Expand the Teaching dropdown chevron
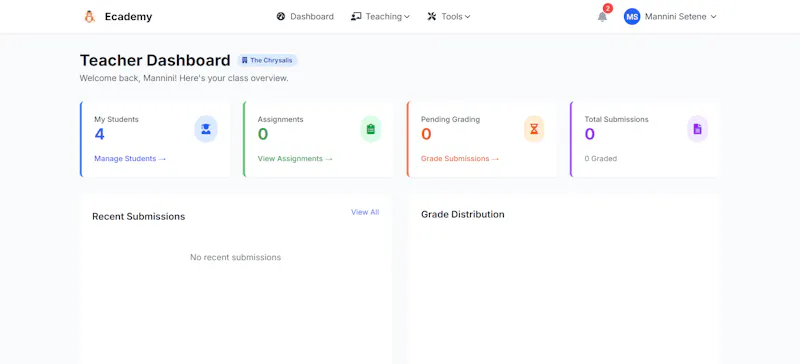 (x=407, y=17)
